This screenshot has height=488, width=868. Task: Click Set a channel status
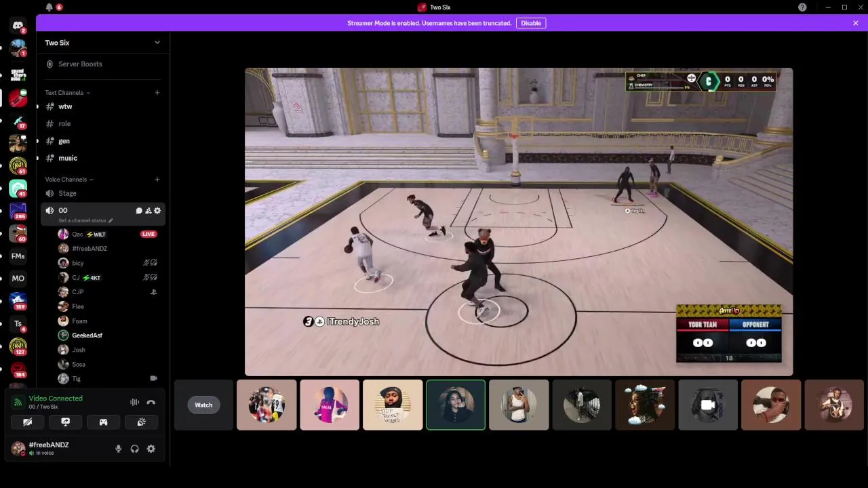(x=85, y=220)
